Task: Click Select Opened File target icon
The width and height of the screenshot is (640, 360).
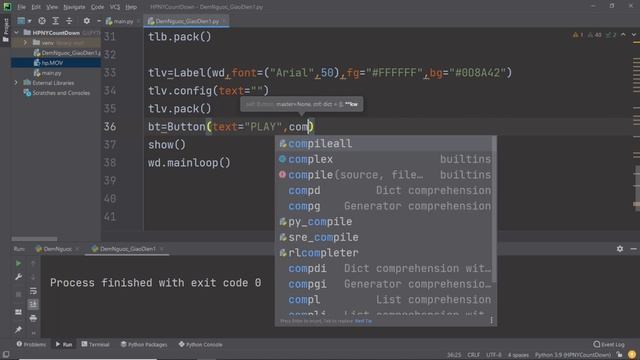Action: coord(42,21)
